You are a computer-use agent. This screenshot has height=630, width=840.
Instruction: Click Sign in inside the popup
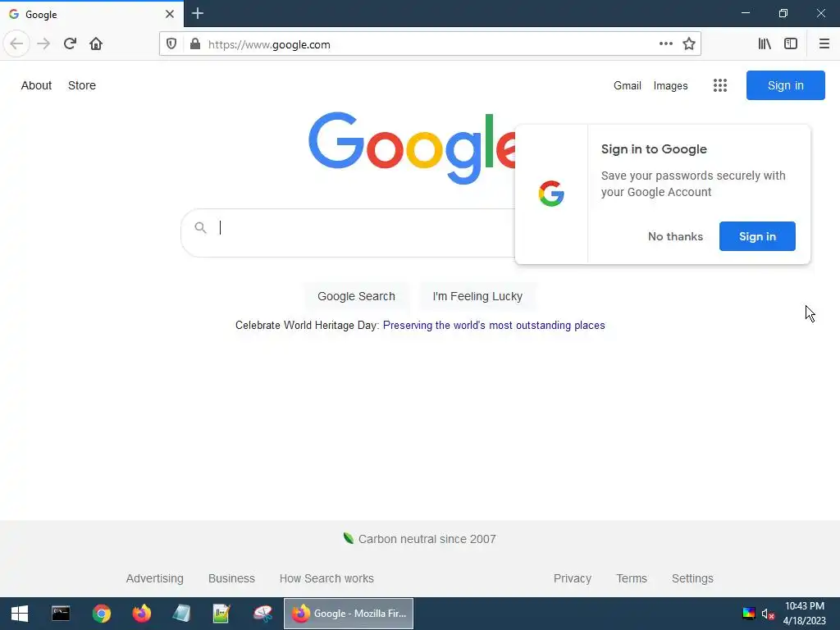757,236
